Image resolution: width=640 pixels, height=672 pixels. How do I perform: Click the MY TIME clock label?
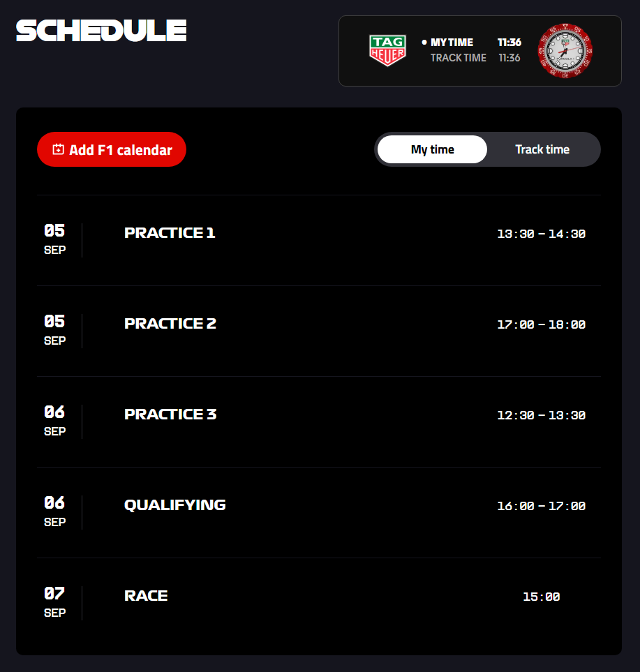click(x=452, y=43)
